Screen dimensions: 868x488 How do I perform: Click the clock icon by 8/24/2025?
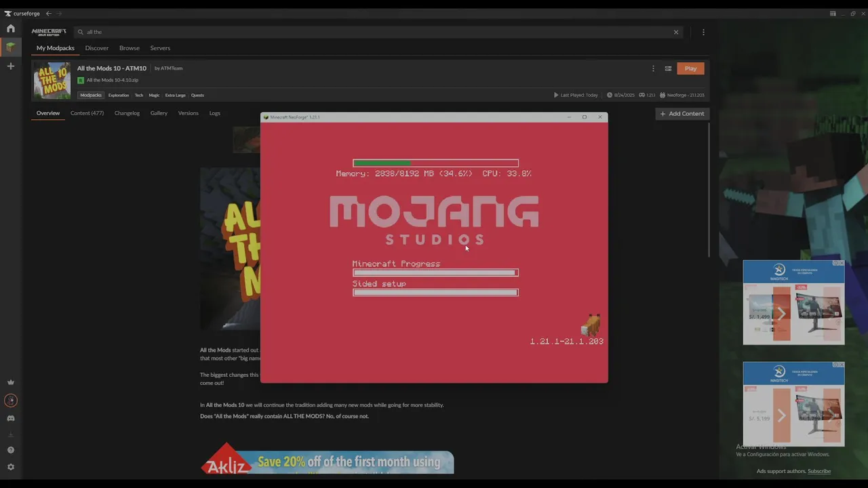[x=610, y=95]
